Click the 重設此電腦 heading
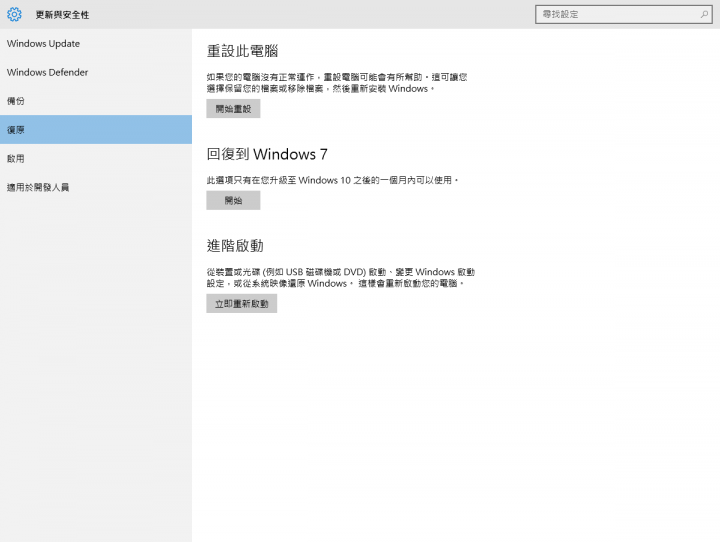 pyautogui.click(x=242, y=51)
